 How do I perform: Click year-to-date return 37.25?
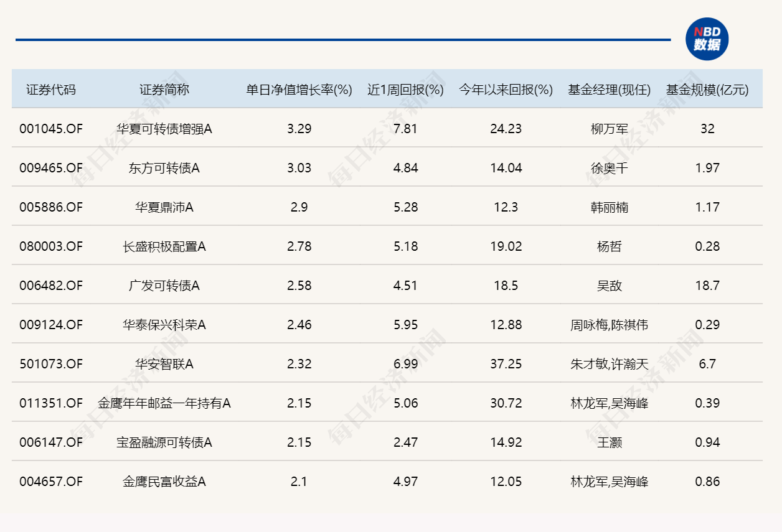[x=506, y=364]
